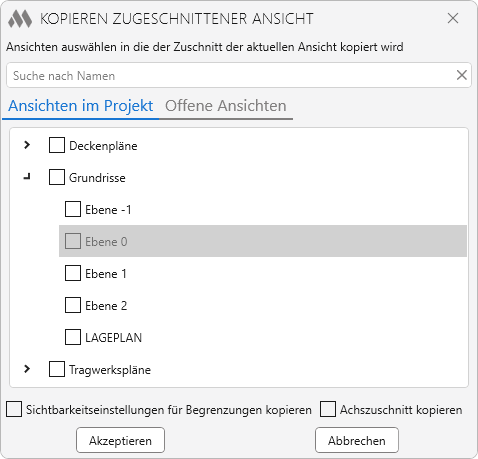Image resolution: width=478 pixels, height=459 pixels.
Task: Focus the Suche nach Namen search field
Action: (x=230, y=75)
